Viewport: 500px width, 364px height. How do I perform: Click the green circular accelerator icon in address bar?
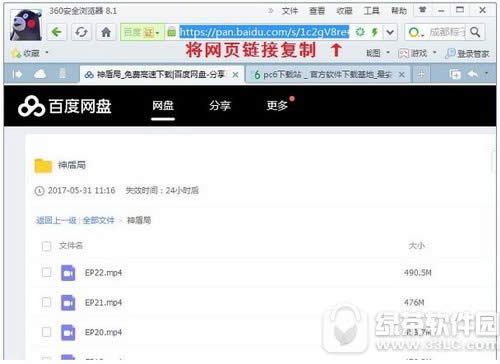tap(360, 32)
